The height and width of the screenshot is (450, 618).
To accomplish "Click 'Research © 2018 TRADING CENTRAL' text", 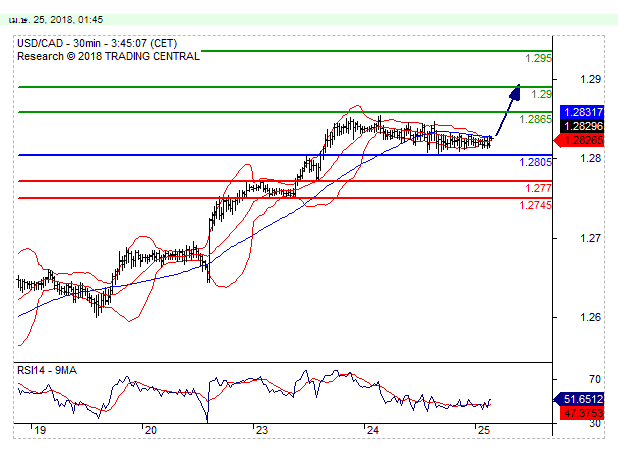I will [108, 56].
